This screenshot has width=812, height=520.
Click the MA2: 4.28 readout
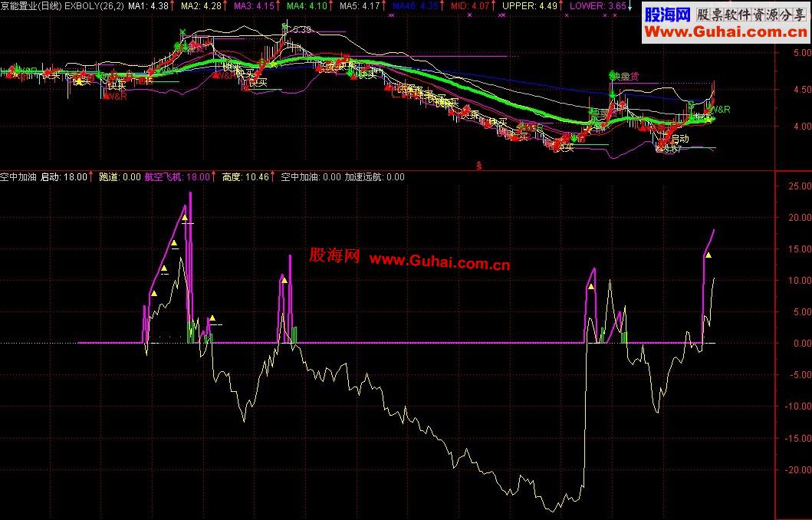pyautogui.click(x=201, y=6)
